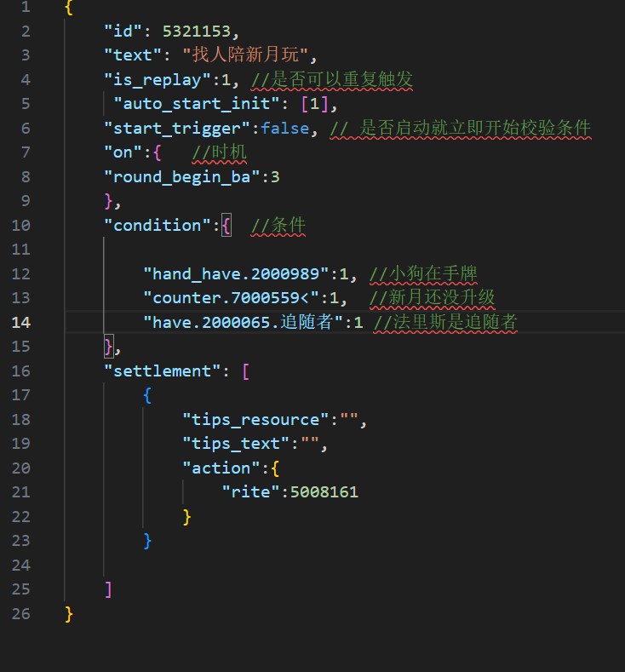The width and height of the screenshot is (625, 672).
Task: Click line number 1 in the gutter
Action: [x=26, y=7]
